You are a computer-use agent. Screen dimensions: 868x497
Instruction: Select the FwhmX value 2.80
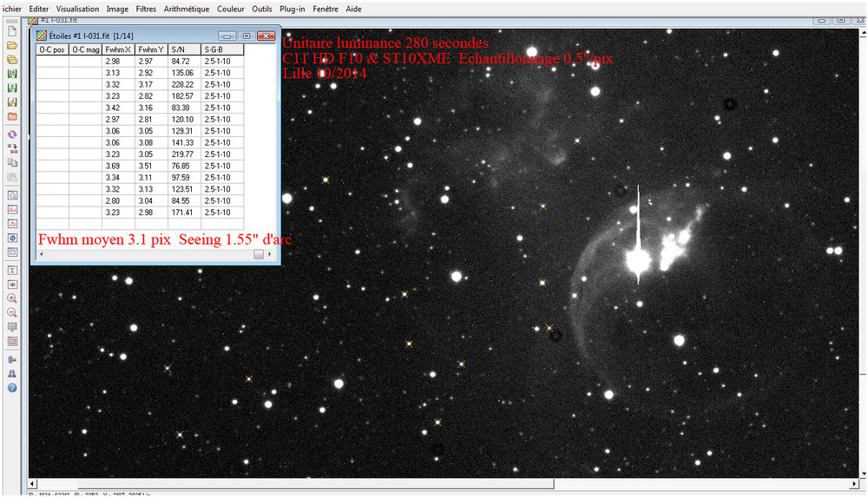click(x=112, y=201)
